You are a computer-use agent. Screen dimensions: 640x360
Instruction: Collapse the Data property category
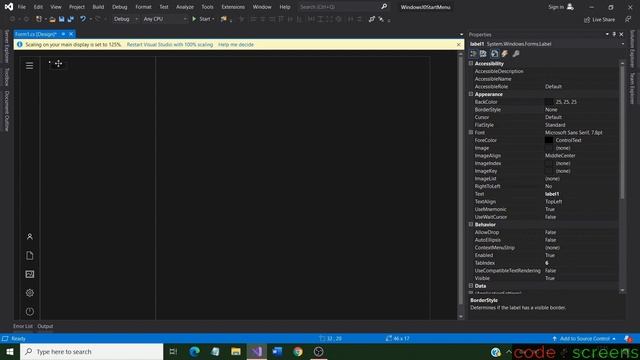tap(471, 286)
